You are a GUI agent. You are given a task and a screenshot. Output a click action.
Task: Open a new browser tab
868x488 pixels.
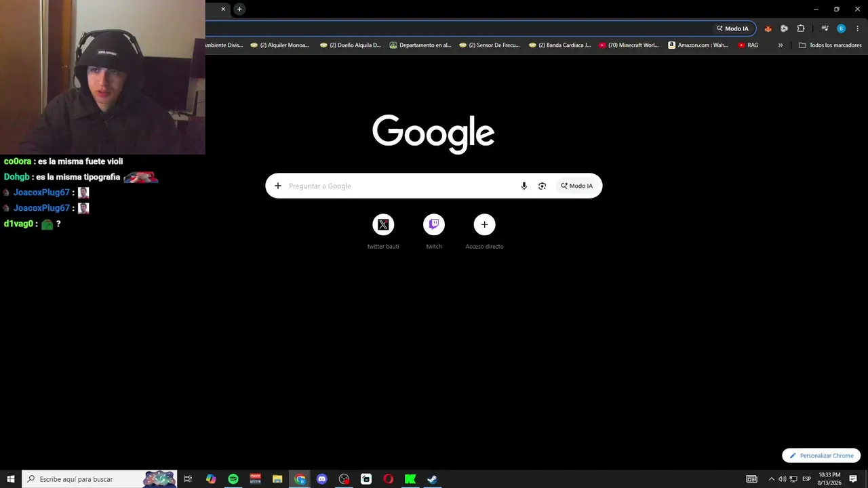click(x=239, y=9)
